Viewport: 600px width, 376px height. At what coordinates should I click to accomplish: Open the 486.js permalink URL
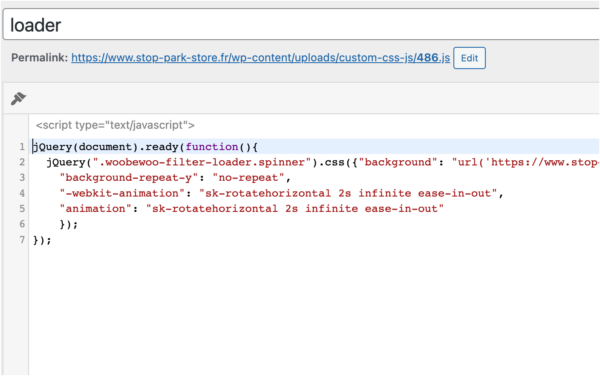click(x=260, y=58)
